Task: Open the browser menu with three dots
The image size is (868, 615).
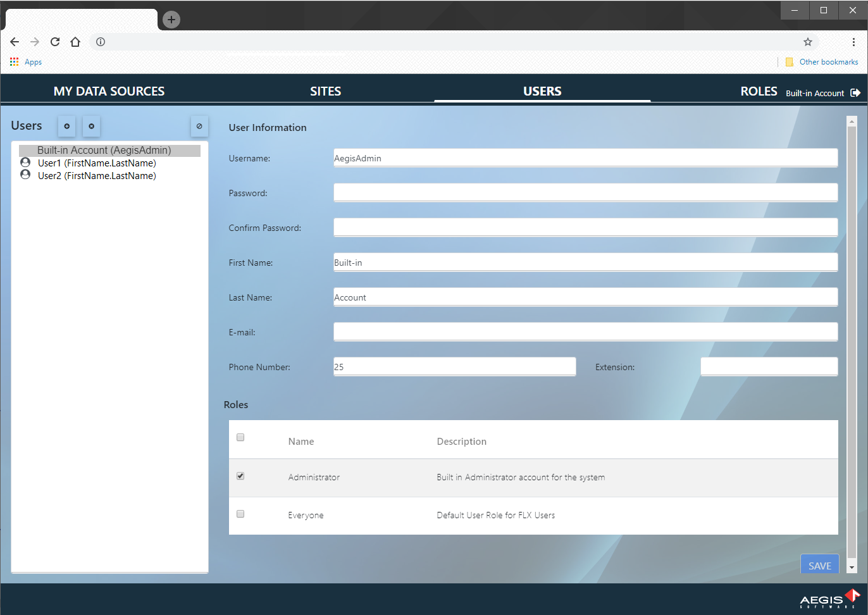Action: [854, 42]
